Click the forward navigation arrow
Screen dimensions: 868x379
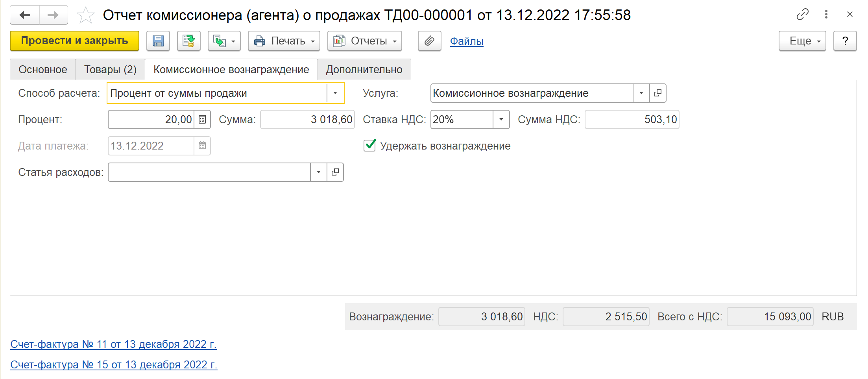pyautogui.click(x=53, y=15)
